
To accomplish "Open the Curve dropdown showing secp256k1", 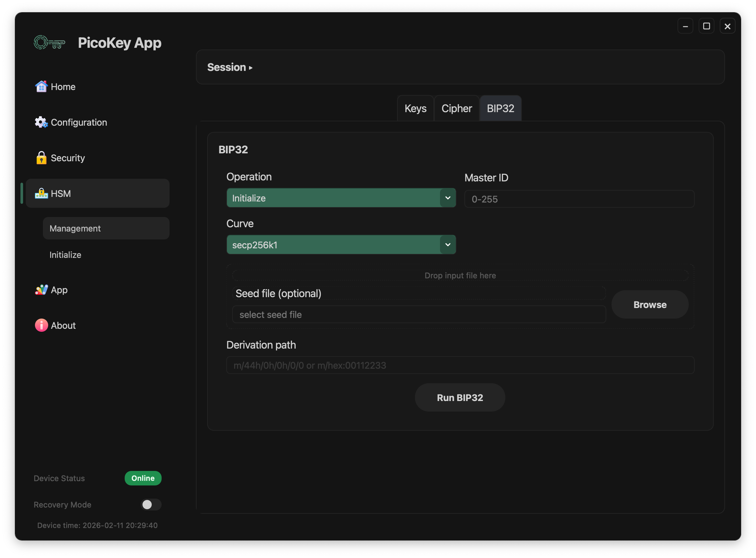I will click(x=341, y=245).
